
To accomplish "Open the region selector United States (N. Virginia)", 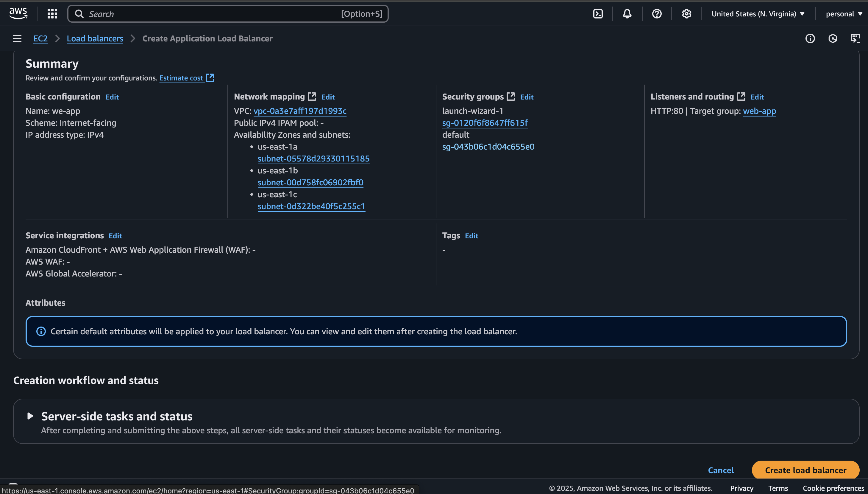I will pos(758,14).
